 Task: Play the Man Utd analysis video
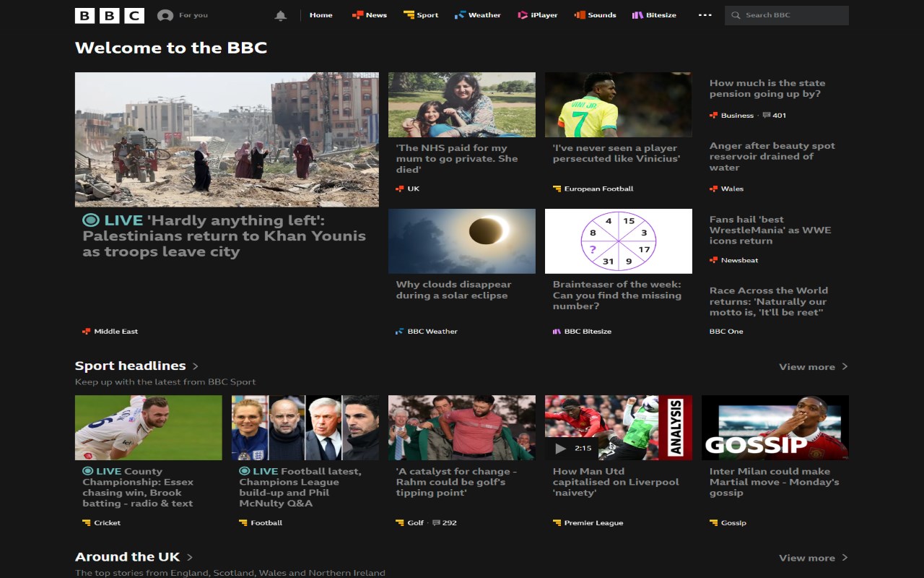[x=560, y=449]
